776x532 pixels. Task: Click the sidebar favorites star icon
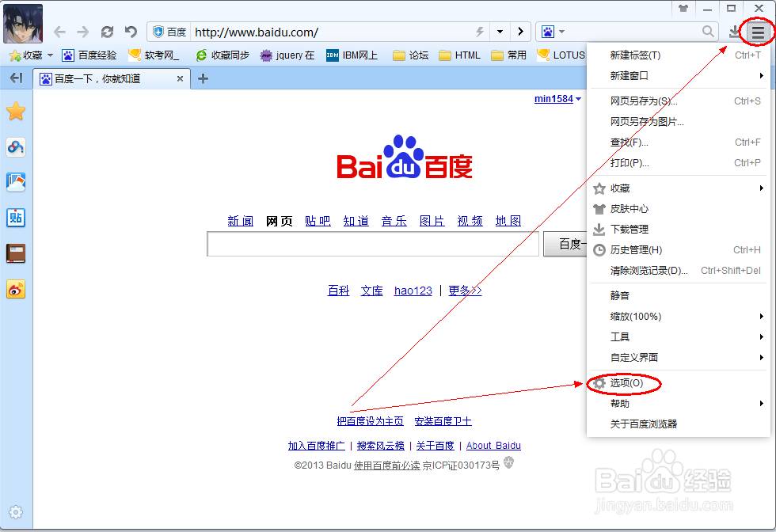[16, 112]
